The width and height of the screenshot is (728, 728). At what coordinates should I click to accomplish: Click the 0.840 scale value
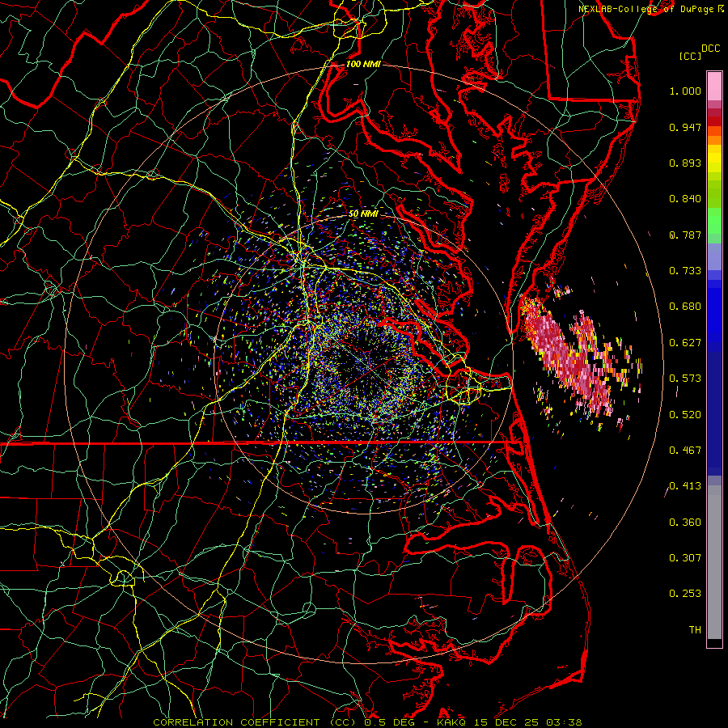[x=685, y=199]
